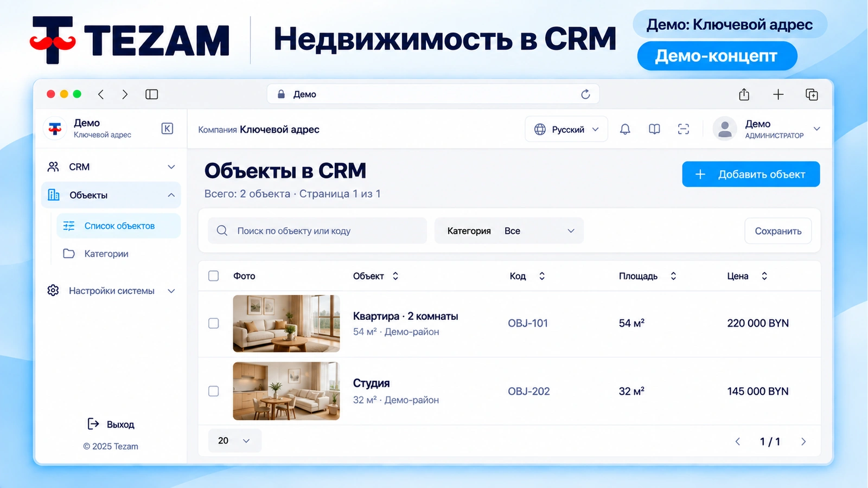Screen dimensions: 868x488
Task: Go forward with the browser forward arrow
Action: (125, 94)
